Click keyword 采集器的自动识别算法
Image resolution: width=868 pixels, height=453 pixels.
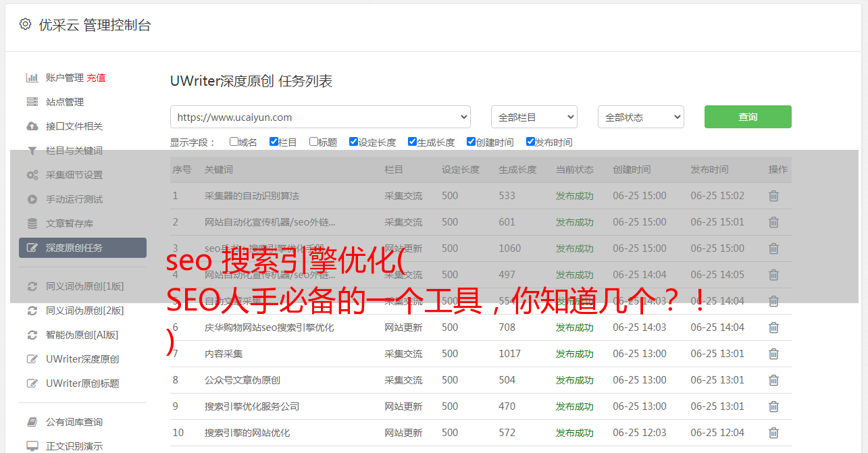click(x=252, y=196)
